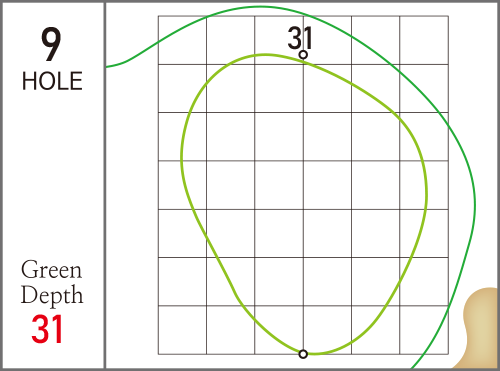This screenshot has width=500, height=371.
Task: Click the top-left grid cell
Action: click(182, 40)
